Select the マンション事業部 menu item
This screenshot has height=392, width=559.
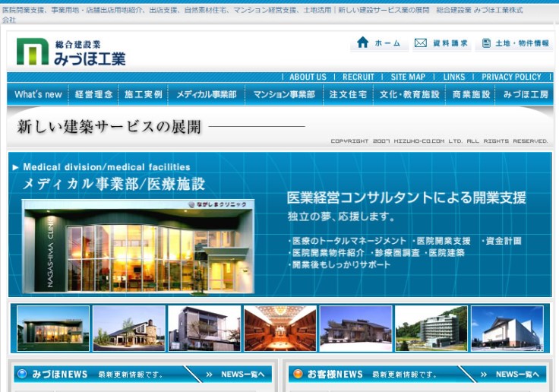(284, 94)
